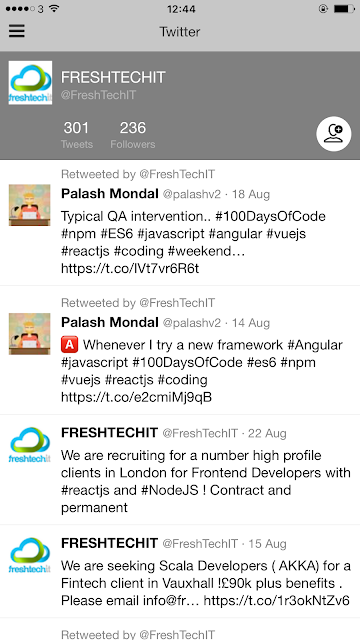
Task: Tap the @FreshTechIT handle under profile name
Action: (x=98, y=95)
